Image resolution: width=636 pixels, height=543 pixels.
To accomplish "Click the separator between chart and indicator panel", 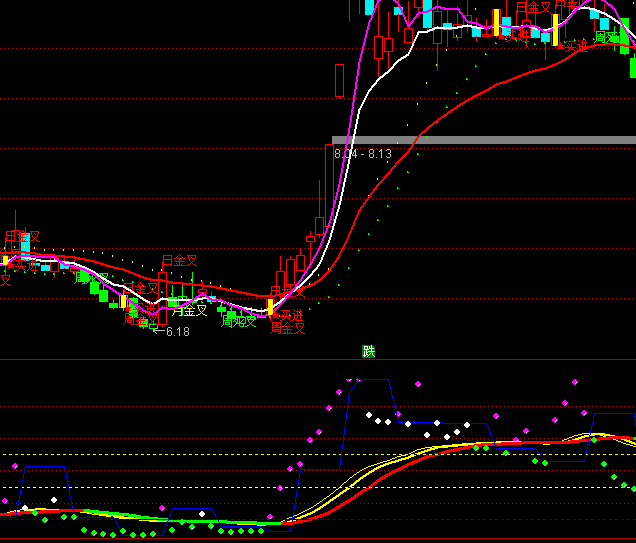I will click(200, 359).
